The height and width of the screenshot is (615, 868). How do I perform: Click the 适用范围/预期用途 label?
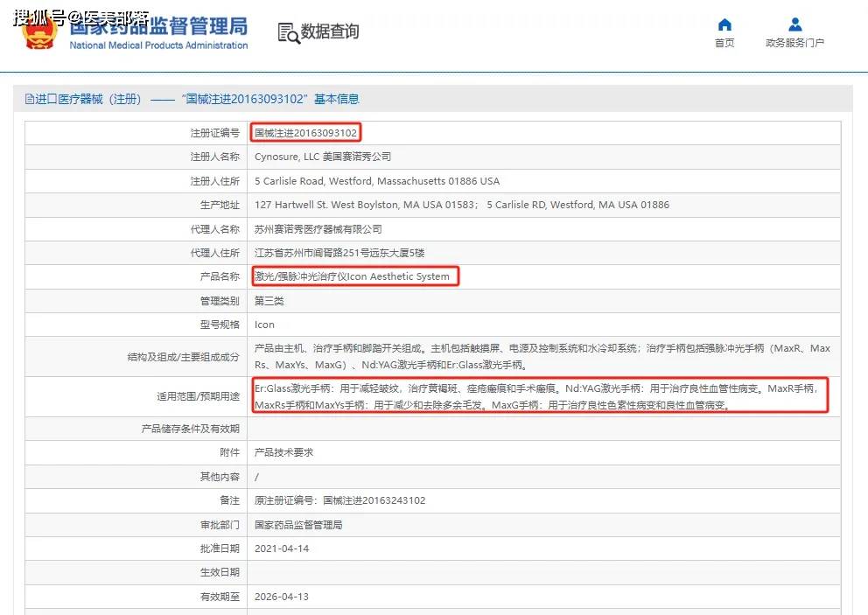pos(198,396)
